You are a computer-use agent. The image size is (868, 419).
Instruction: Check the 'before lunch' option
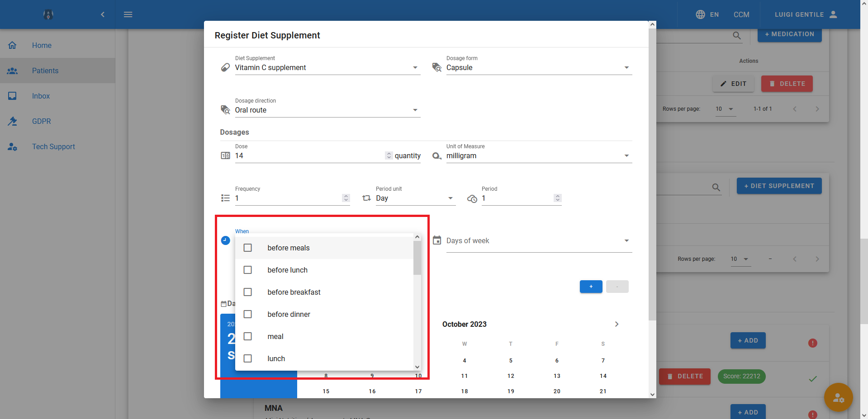248,270
